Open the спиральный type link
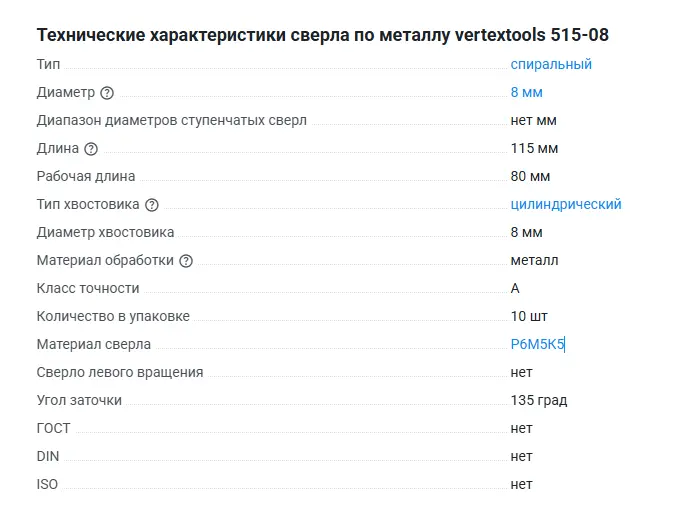 click(x=551, y=64)
